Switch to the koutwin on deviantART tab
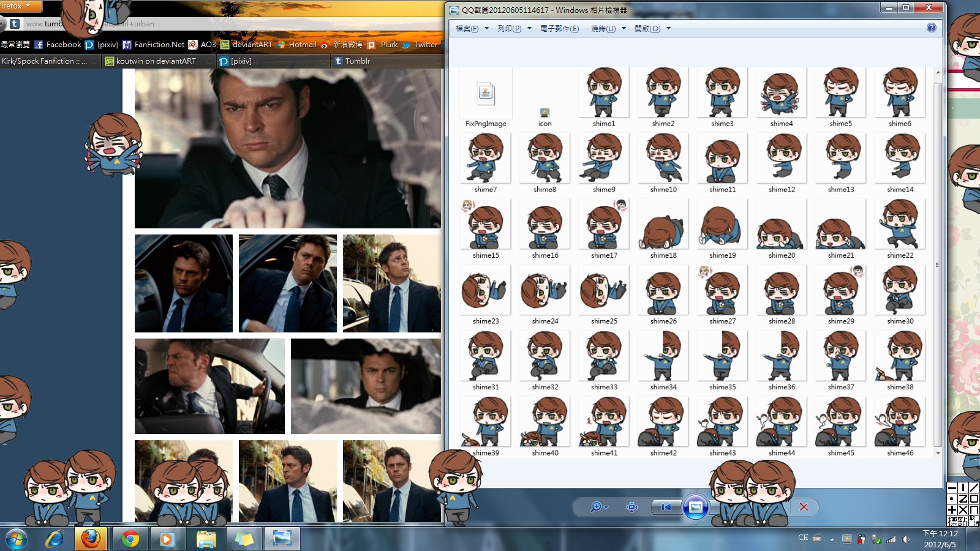 pyautogui.click(x=158, y=61)
